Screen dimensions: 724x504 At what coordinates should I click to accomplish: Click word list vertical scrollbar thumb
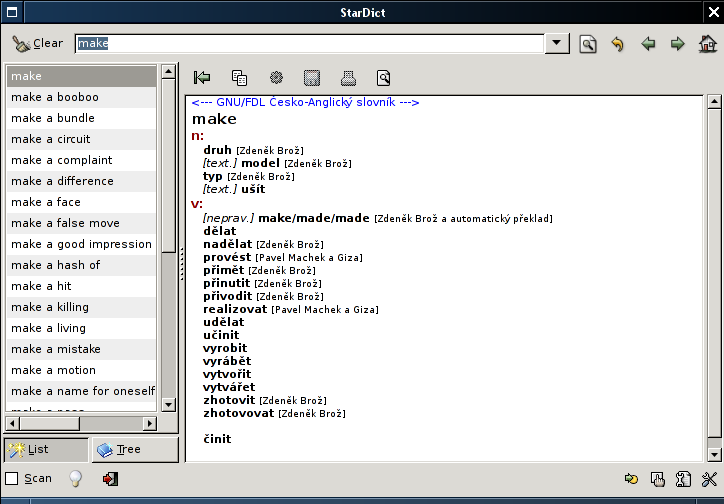[x=169, y=165]
